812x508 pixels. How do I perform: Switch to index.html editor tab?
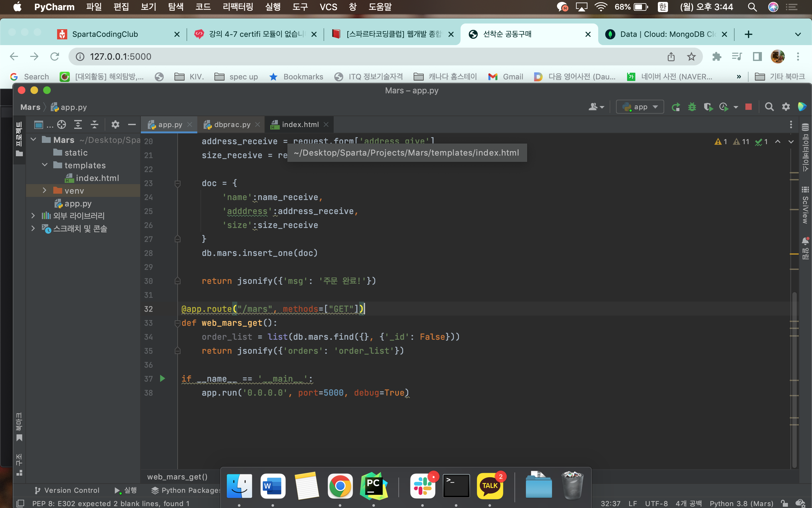[300, 125]
